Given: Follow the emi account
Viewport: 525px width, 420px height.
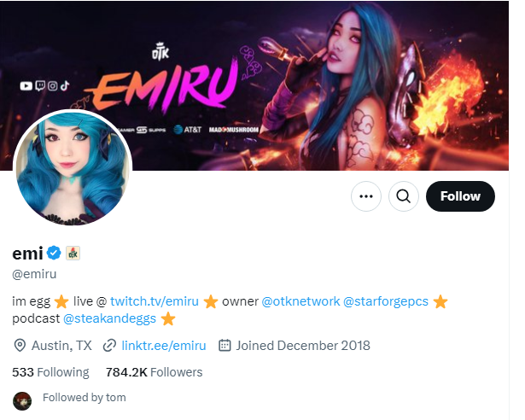Looking at the screenshot, I should [x=460, y=196].
